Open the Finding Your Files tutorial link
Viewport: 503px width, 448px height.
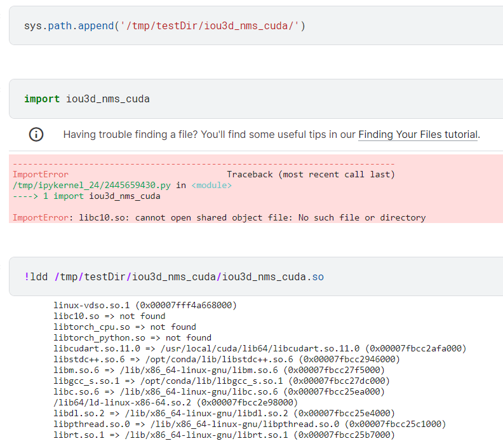417,135
